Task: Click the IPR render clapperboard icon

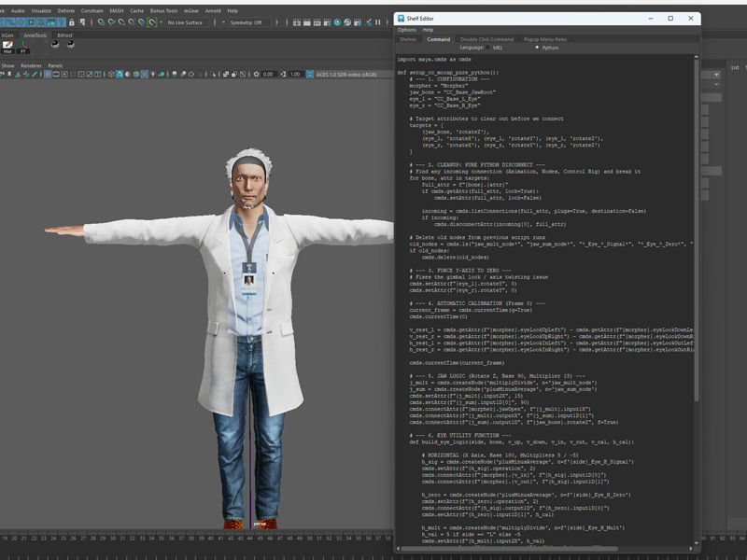Action: pyautogui.click(x=317, y=22)
